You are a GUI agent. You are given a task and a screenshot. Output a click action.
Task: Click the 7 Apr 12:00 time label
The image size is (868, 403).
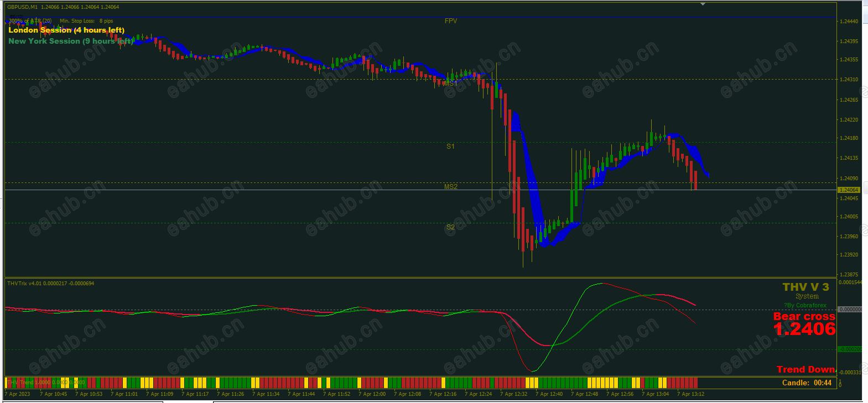pyautogui.click(x=372, y=394)
